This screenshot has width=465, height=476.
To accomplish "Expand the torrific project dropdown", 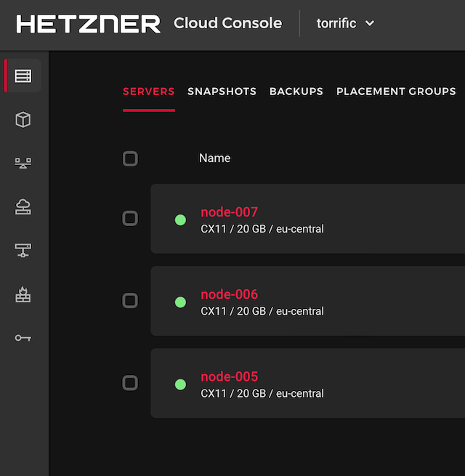I will tap(346, 23).
